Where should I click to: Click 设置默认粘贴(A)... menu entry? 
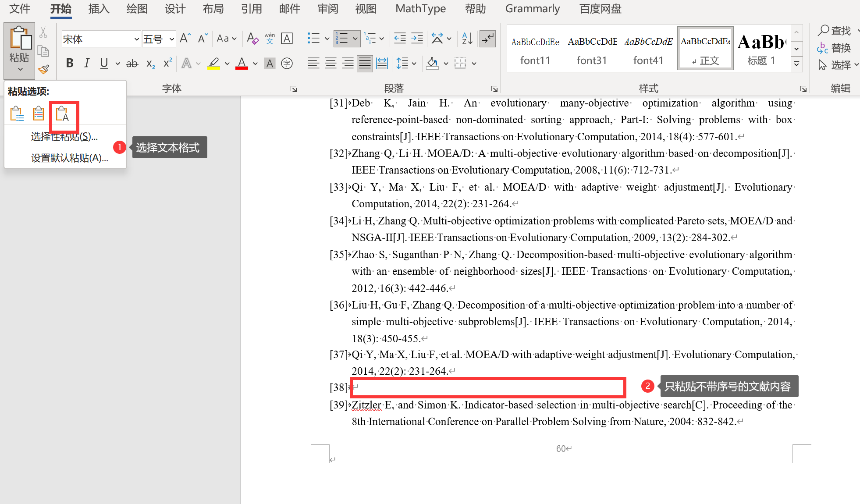tap(69, 158)
